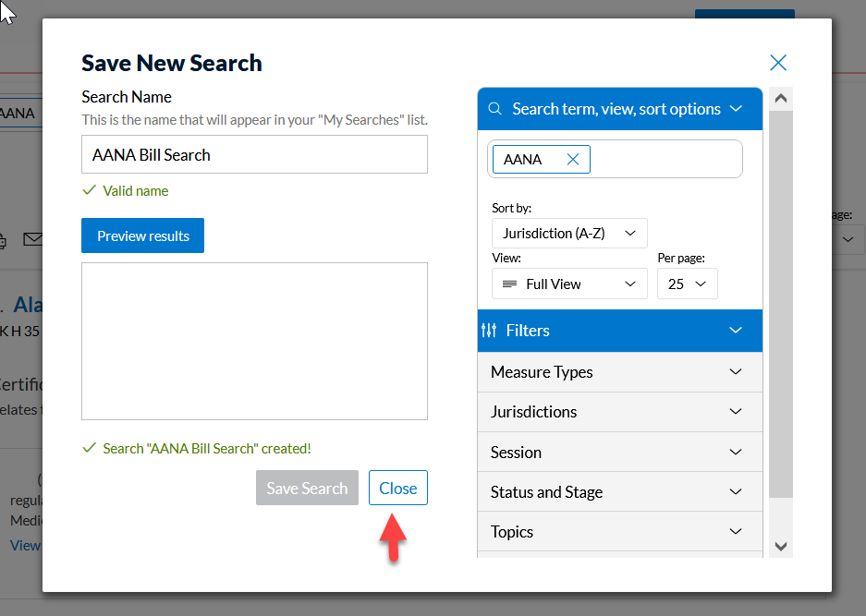
Task: Close the Save New Search dialog with X icon
Action: 778,63
